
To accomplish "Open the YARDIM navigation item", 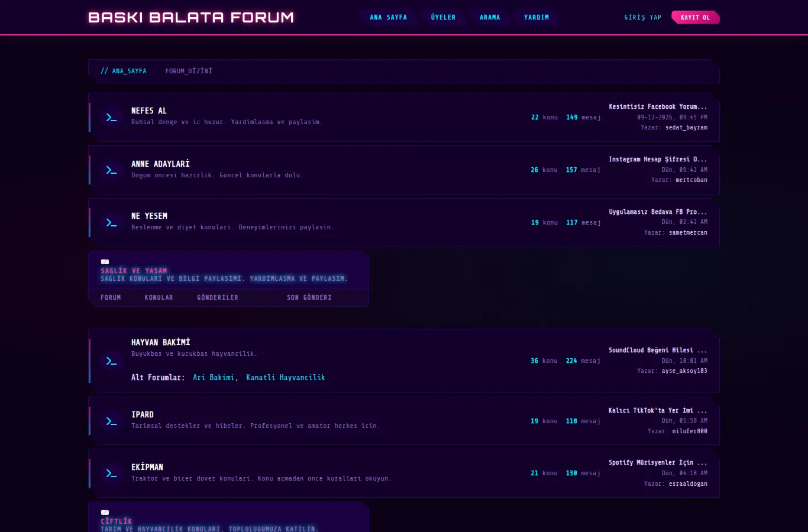I will (x=536, y=18).
